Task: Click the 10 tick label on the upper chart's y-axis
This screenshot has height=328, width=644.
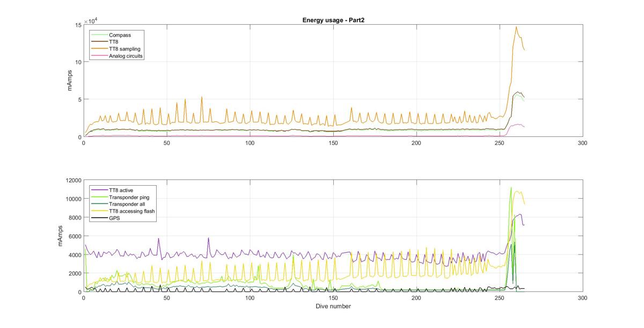Action: point(78,62)
